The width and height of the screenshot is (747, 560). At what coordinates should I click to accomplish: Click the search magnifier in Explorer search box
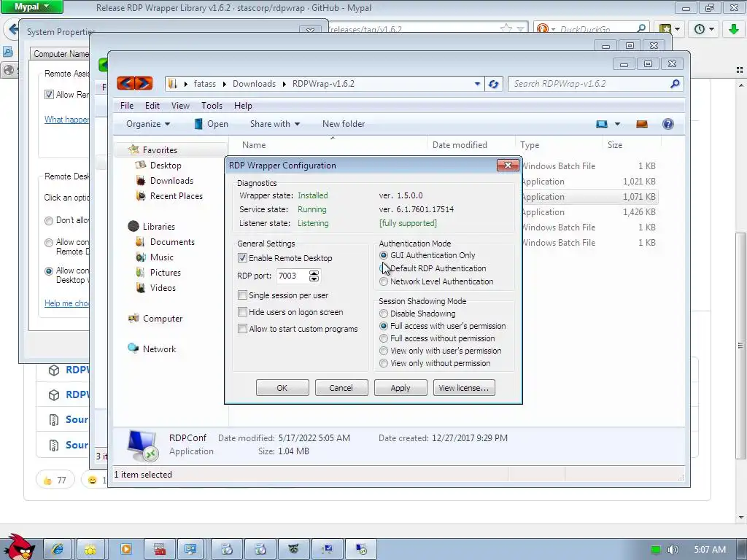coord(675,84)
